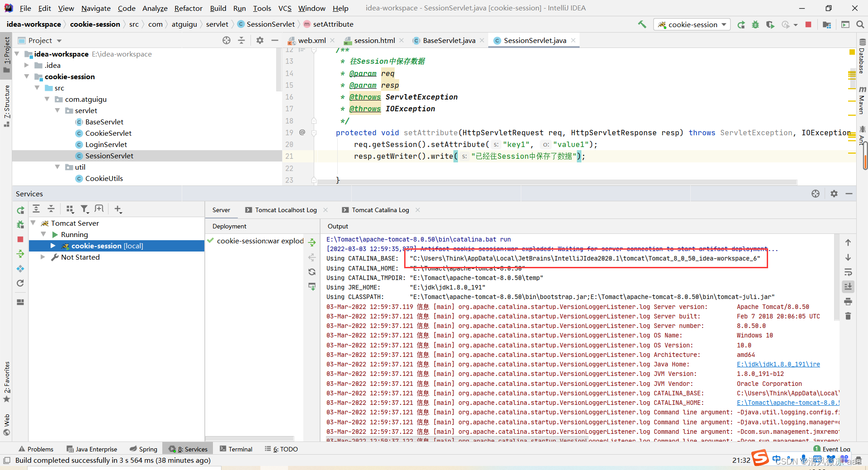This screenshot has height=470, width=868.
Task: Click the refresh deployment icon in Deployment panel
Action: click(312, 272)
